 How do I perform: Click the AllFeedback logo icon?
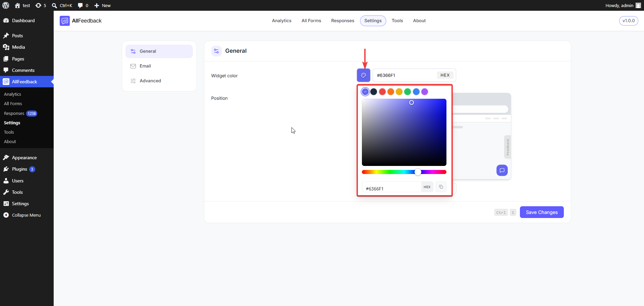point(65,21)
